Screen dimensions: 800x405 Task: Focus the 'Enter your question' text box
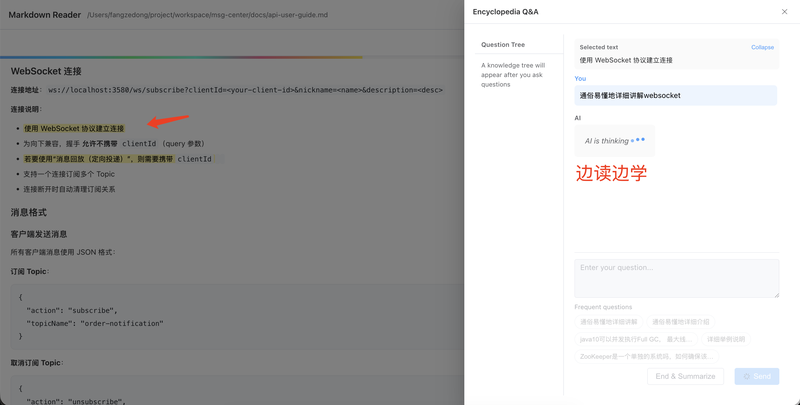coord(677,279)
